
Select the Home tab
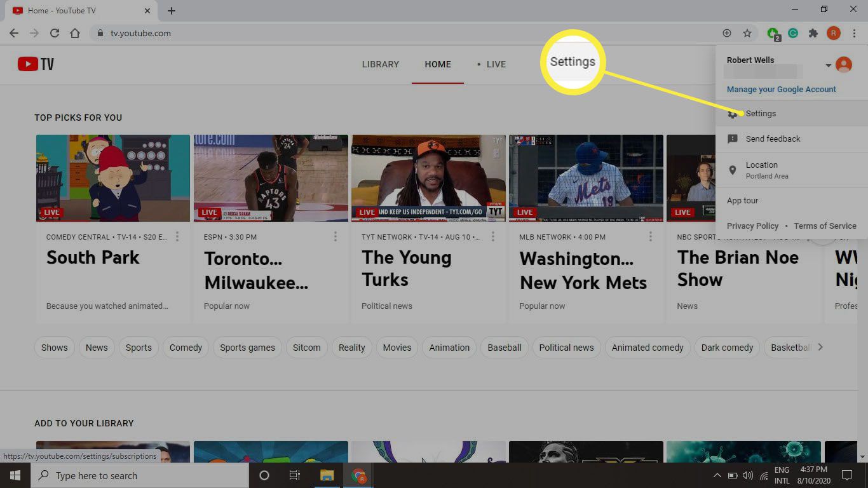(x=438, y=64)
